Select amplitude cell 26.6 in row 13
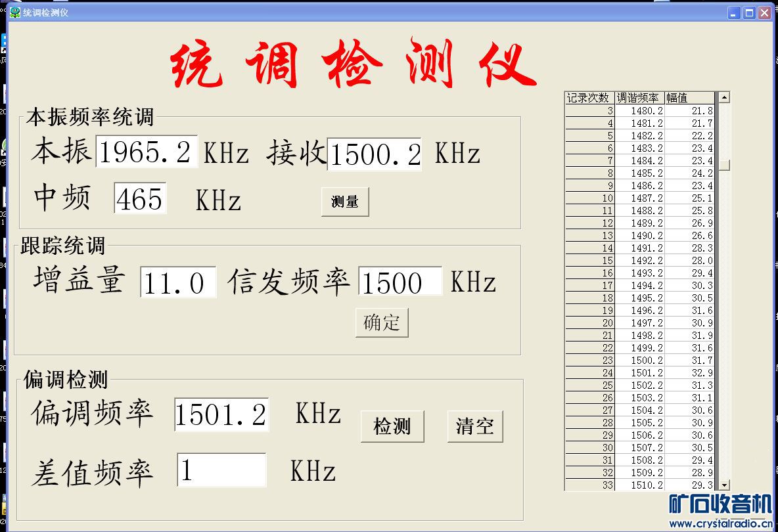Image resolution: width=778 pixels, height=532 pixels. coord(689,236)
